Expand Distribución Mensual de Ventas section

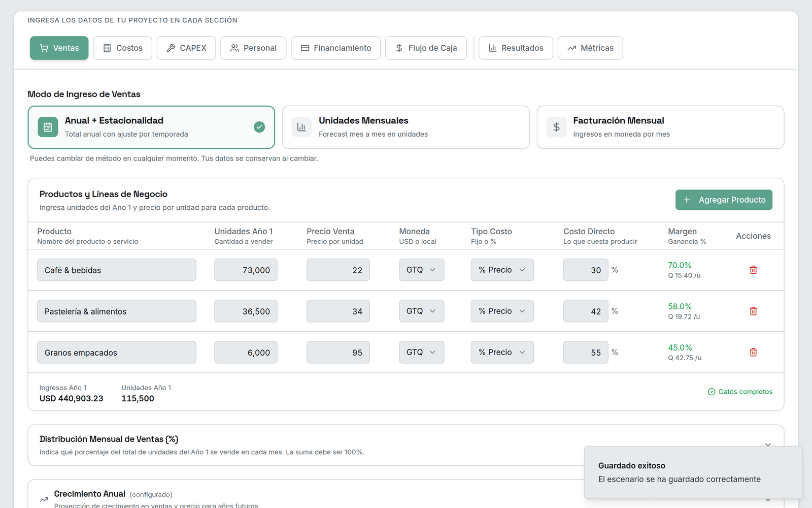(768, 445)
